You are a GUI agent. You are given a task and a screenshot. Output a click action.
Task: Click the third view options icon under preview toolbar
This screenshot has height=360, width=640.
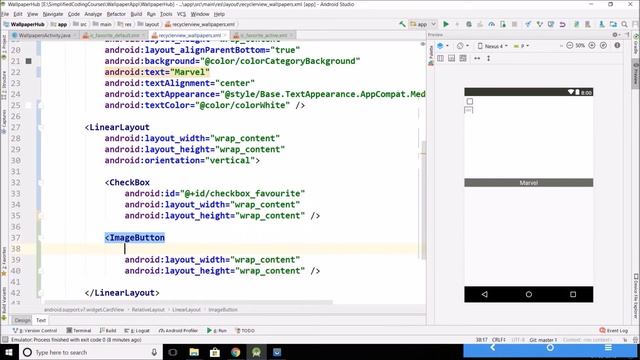click(x=463, y=58)
